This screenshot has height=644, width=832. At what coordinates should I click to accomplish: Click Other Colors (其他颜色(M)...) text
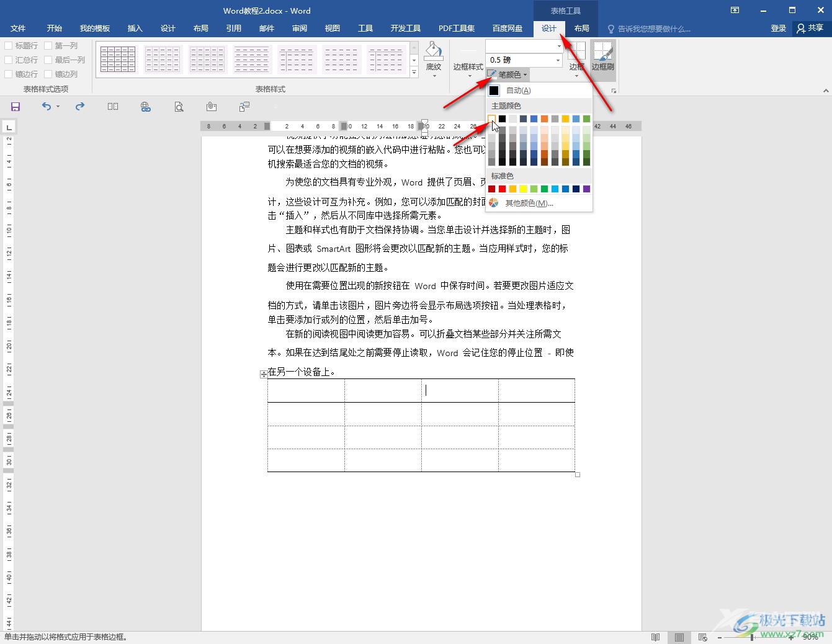point(529,203)
